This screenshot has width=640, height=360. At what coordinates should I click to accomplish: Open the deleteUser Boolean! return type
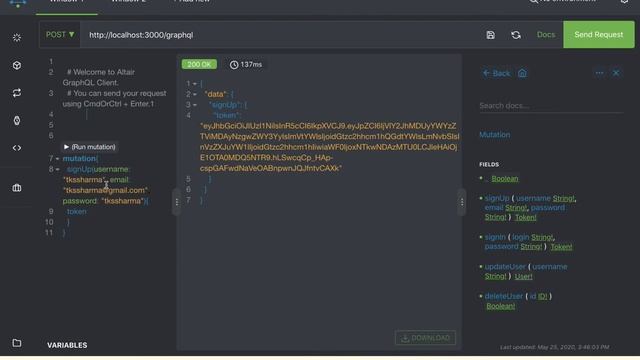(500, 306)
